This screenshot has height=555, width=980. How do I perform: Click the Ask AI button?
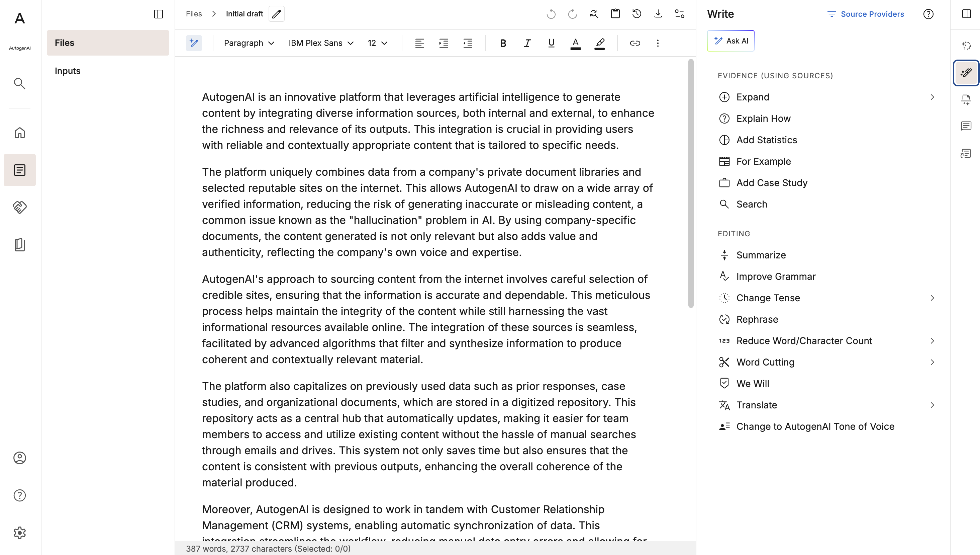[730, 41]
